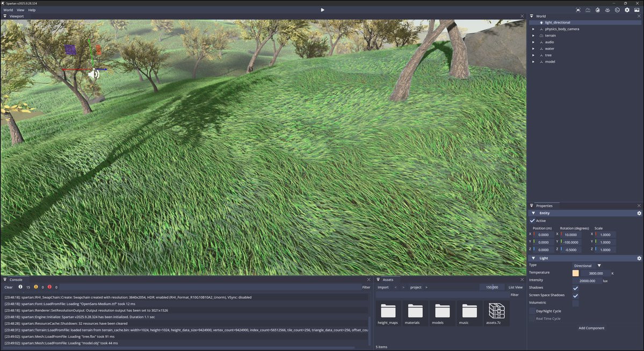Viewport: 644px width, 351px height.
Task: Open the assets.7z archive file
Action: (x=496, y=313)
